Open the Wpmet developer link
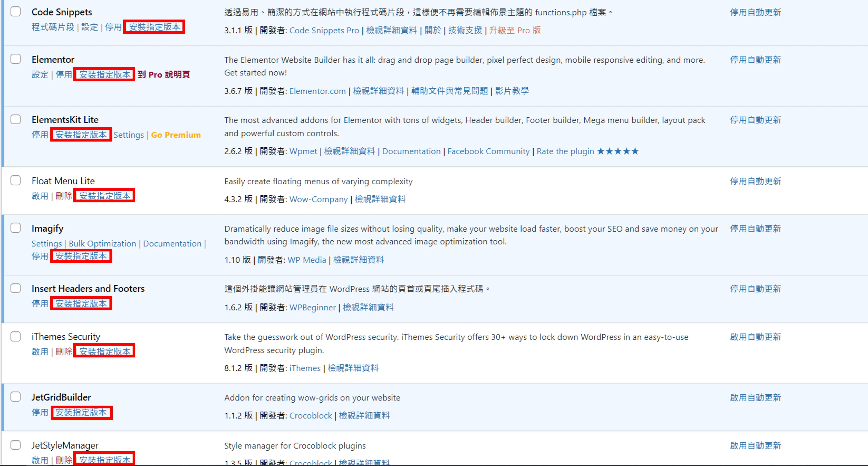 tap(303, 151)
